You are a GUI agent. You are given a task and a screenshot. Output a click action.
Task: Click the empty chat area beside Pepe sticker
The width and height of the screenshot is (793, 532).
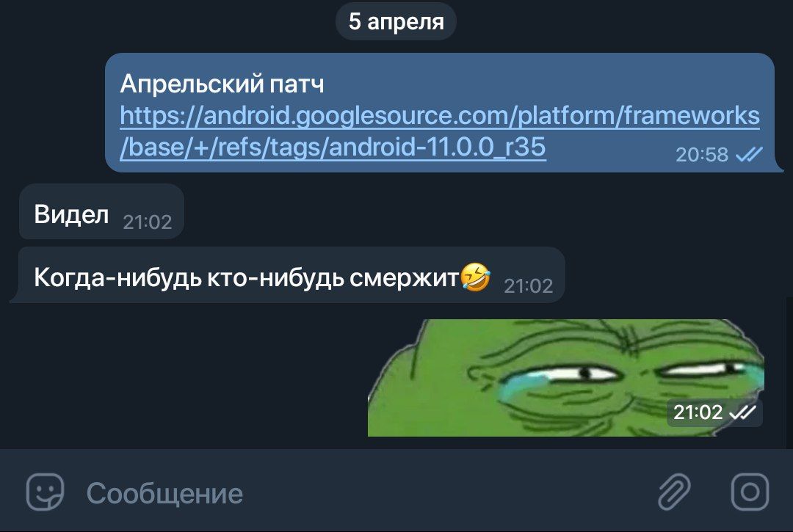pyautogui.click(x=187, y=377)
